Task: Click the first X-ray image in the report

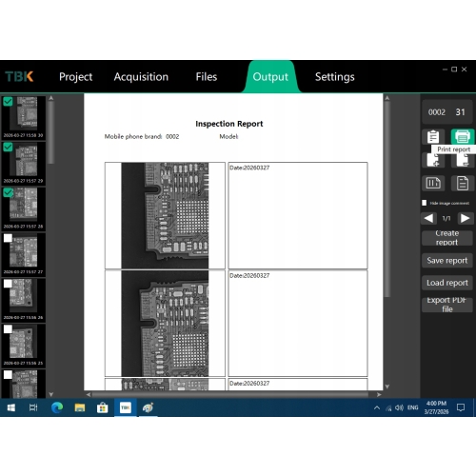Action: [x=165, y=216]
